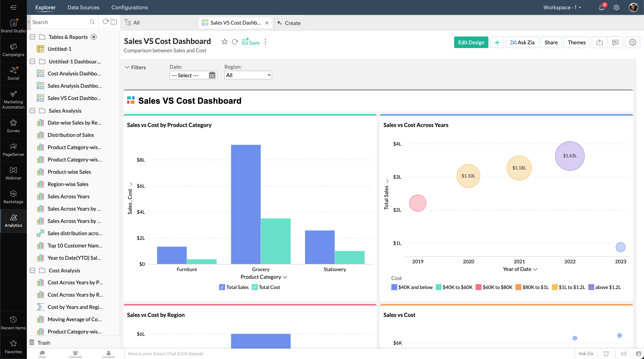Click the Share button
This screenshot has height=359, width=644.
551,42
